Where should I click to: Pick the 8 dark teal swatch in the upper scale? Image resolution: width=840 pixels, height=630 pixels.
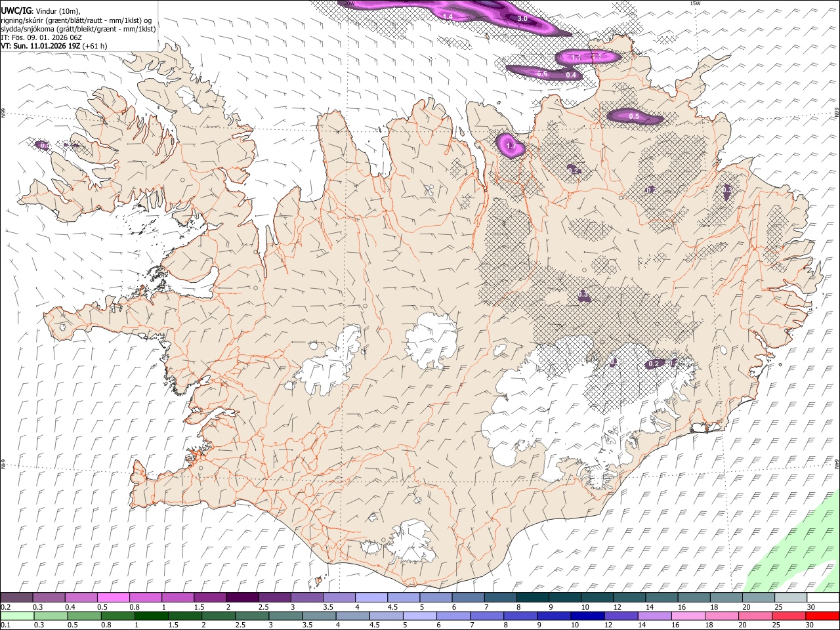pyautogui.click(x=532, y=597)
